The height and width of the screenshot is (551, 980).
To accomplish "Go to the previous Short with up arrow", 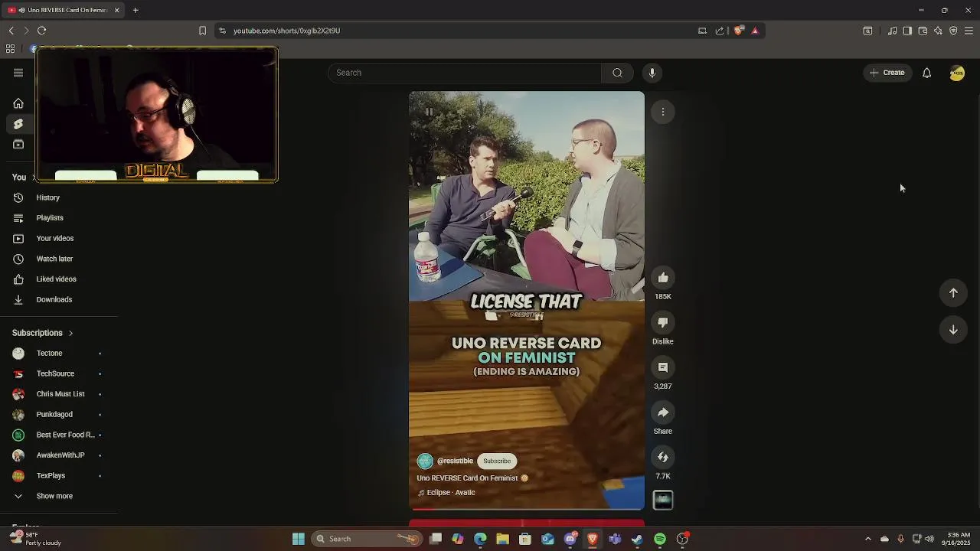I will (953, 292).
